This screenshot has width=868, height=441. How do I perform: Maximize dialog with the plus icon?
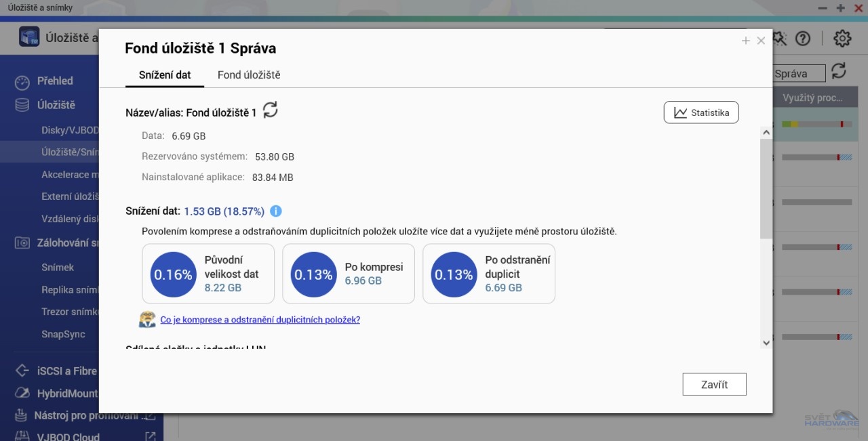[746, 41]
